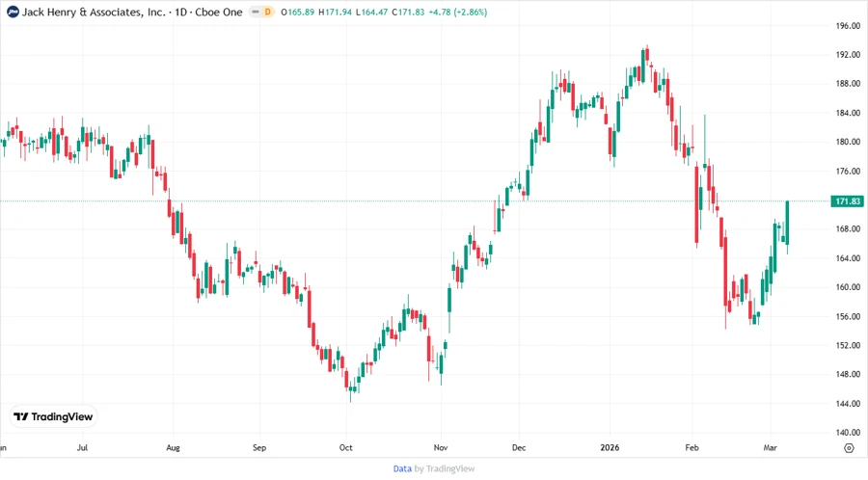Click the Nov label on time axis
This screenshot has width=868, height=480.
click(441, 447)
